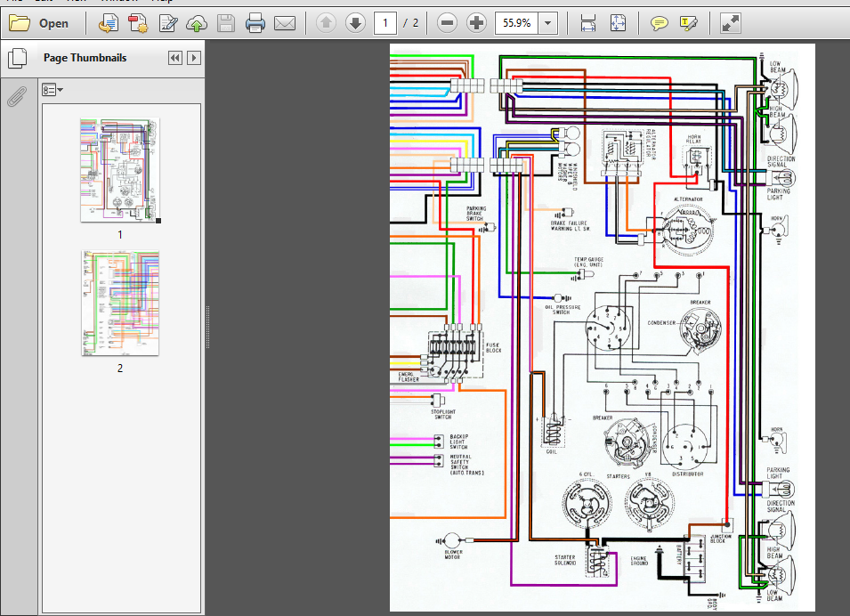Click the Open folder button
This screenshot has width=850, height=616.
click(x=39, y=23)
